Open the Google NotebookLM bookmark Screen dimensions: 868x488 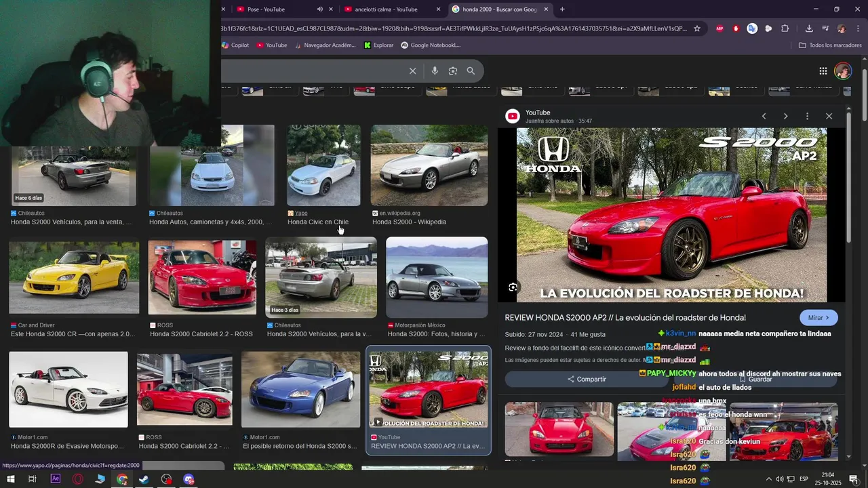[x=431, y=45]
